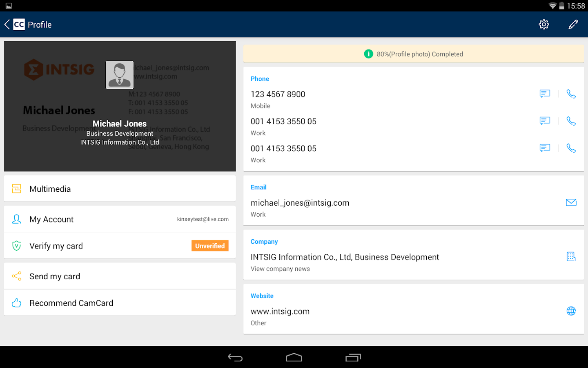Image resolution: width=588 pixels, height=368 pixels.
Task: Open company details with the building icon
Action: coord(571,256)
